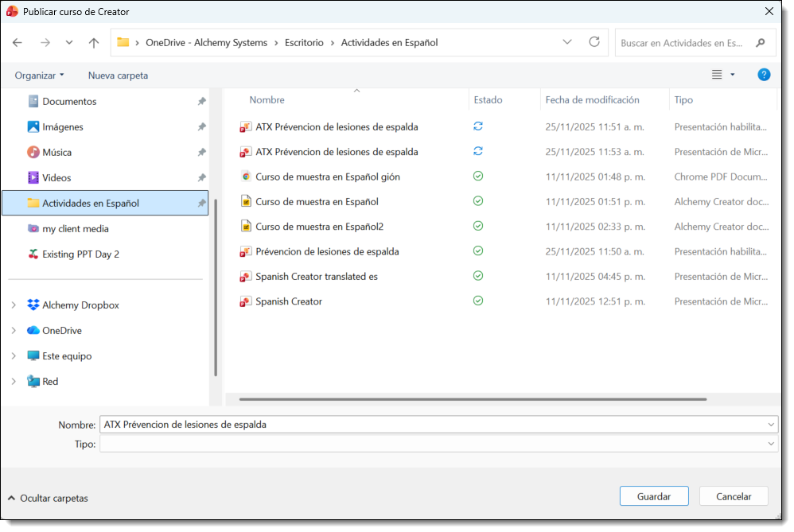
Task: Expand the Este equipo tree node
Action: click(14, 356)
